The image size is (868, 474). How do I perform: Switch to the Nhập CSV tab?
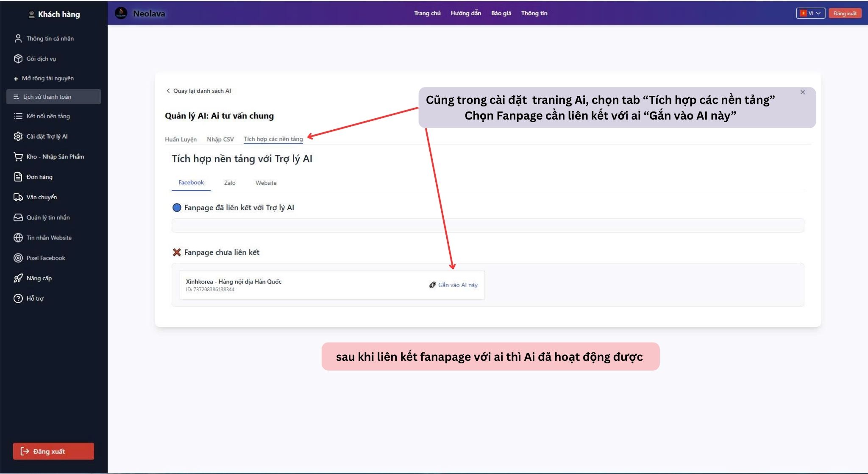coord(220,139)
